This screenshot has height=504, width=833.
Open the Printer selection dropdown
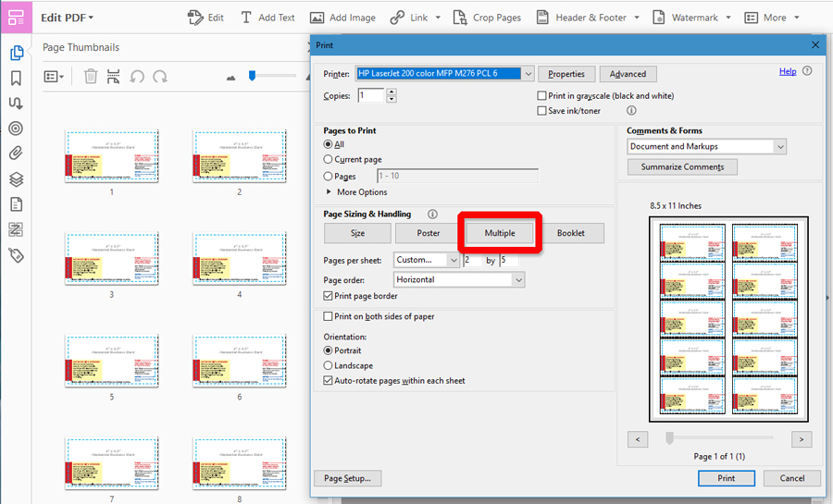(444, 74)
